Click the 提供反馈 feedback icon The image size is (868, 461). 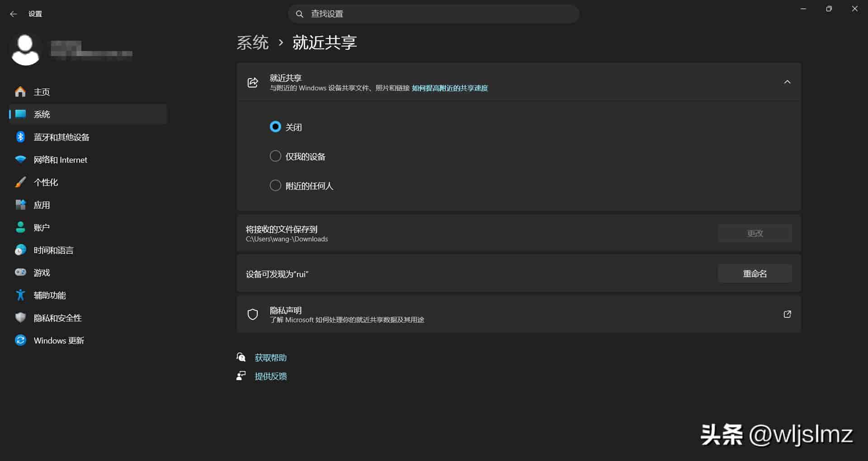pos(241,376)
